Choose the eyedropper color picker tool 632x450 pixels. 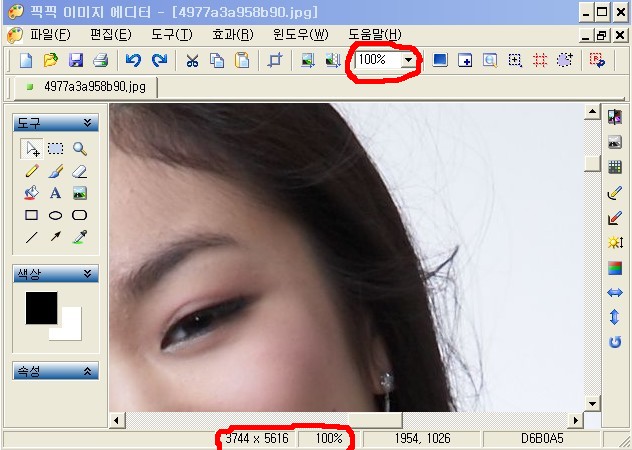(x=80, y=237)
